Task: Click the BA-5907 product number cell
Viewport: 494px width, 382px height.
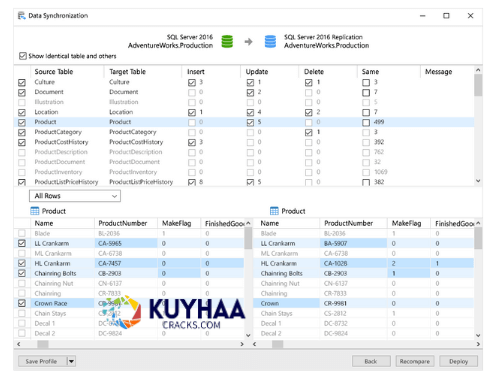Action: (353, 243)
